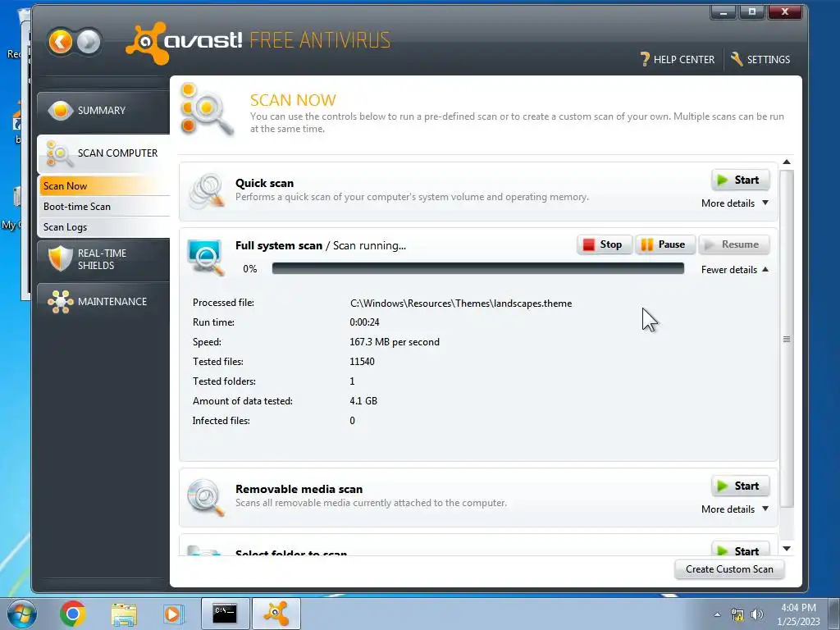Click the volume speaker tray icon
Screen dimensions: 840x630
[x=757, y=614]
